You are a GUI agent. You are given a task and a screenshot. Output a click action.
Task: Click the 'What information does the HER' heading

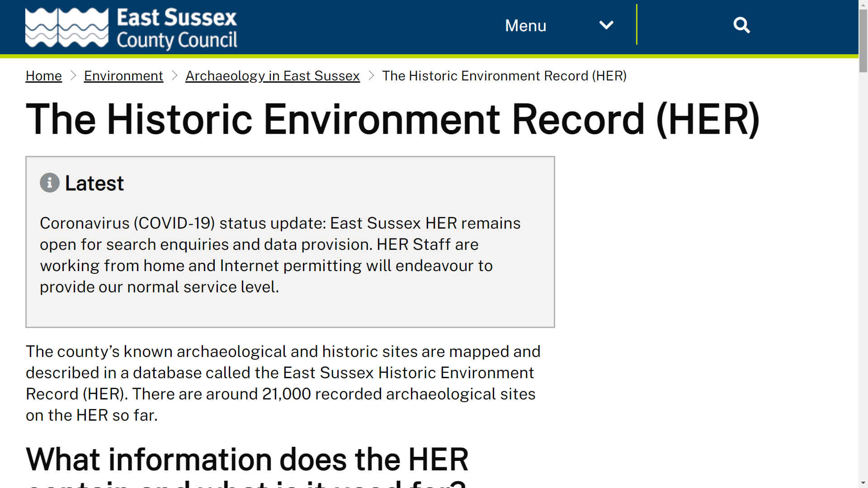click(247, 465)
